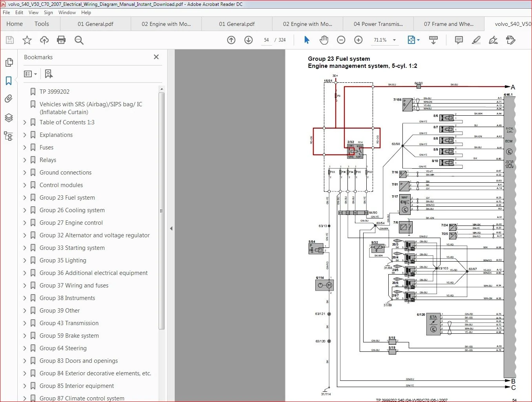Screen dimensions: 532x402
Task: Expand the Table of Contents 1:3 bookmark
Action: (x=25, y=122)
